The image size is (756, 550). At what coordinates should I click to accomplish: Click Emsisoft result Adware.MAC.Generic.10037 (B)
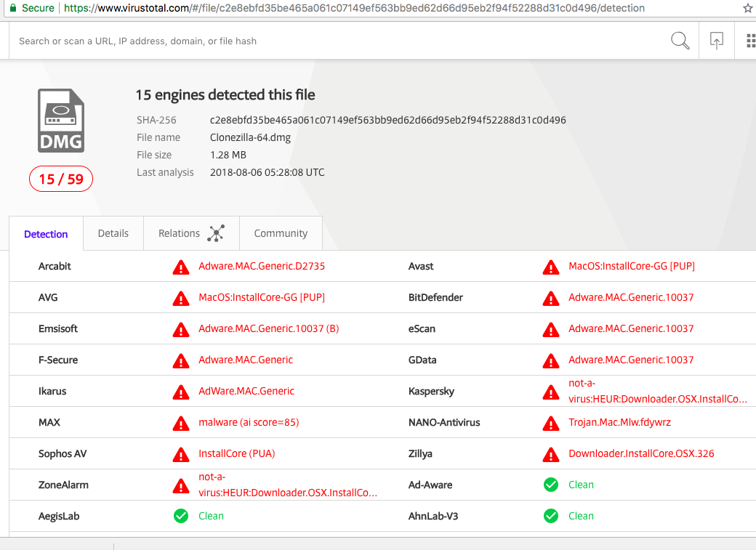pyautogui.click(x=268, y=328)
